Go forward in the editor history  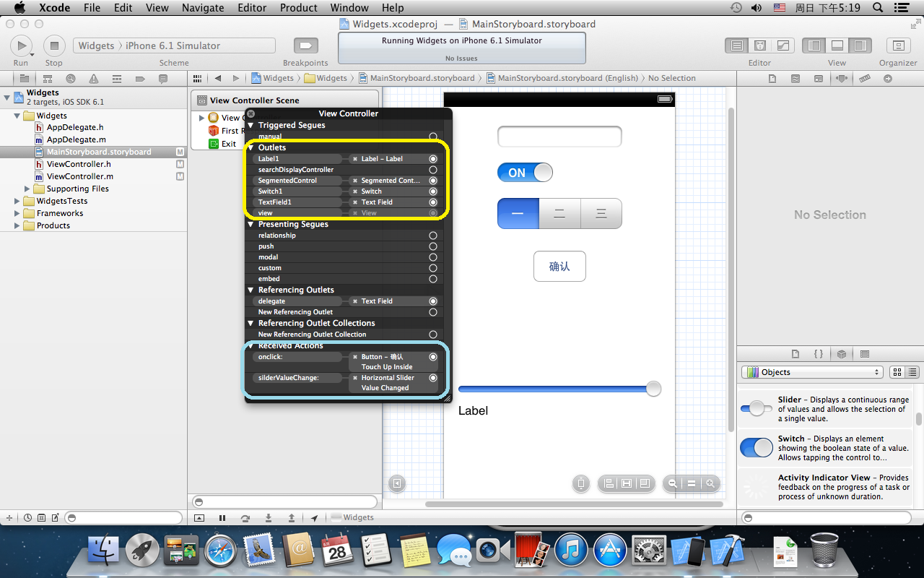[x=236, y=78]
